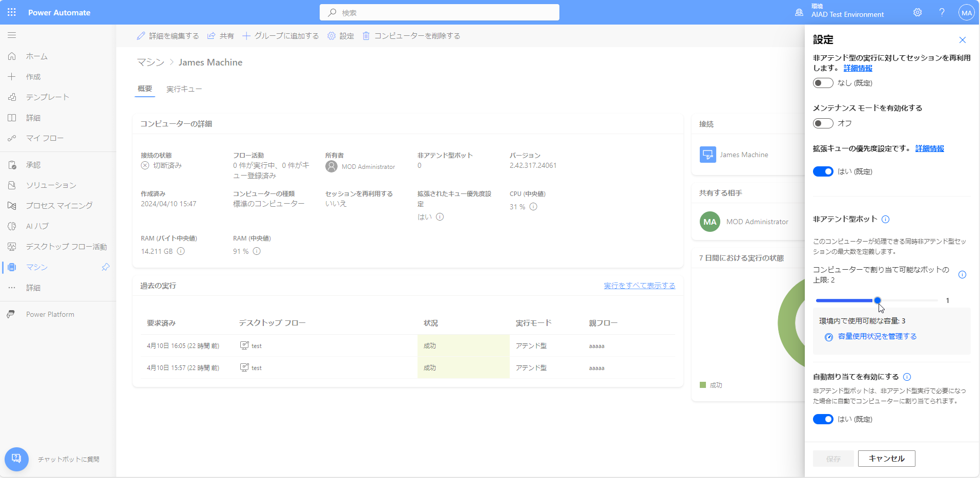Image resolution: width=980 pixels, height=478 pixels.
Task: Click info icon next to 非アテンド型ボット heading
Action: [886, 219]
